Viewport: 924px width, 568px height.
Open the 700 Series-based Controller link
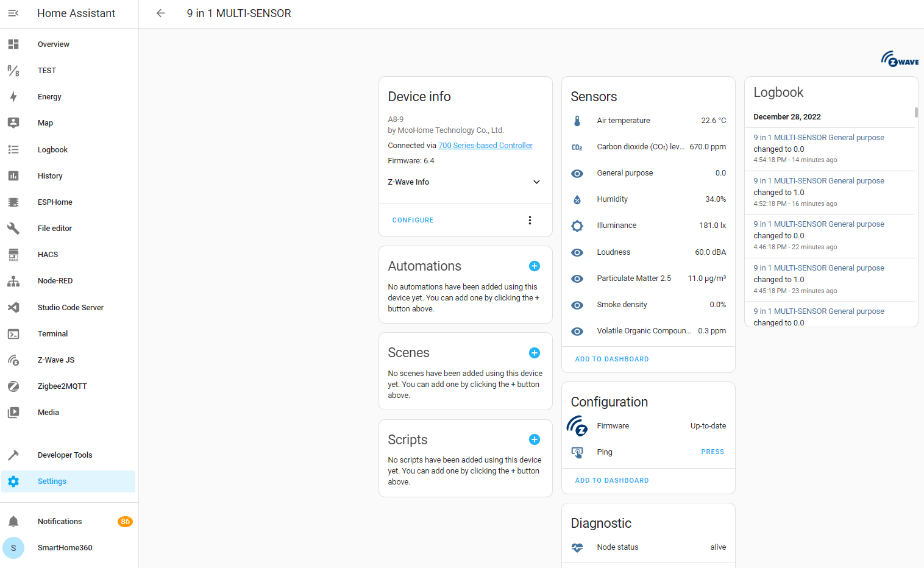coord(485,146)
